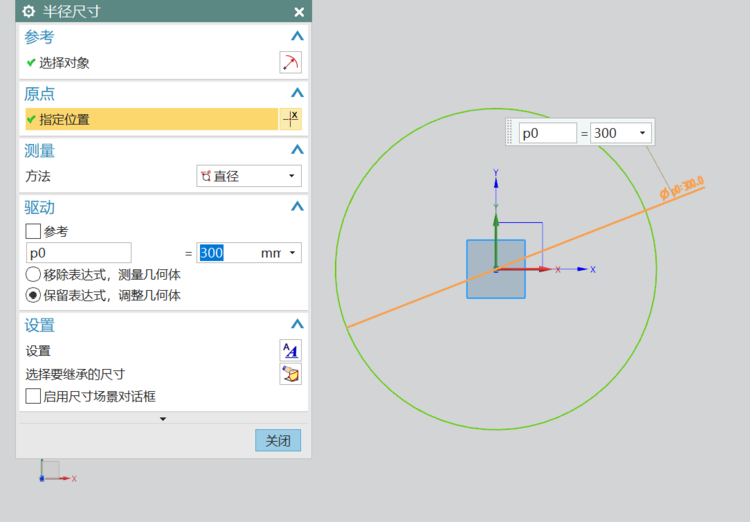Screen dimensions: 750x522
Task: Click the 指定位置 highlighted row
Action: [152, 119]
